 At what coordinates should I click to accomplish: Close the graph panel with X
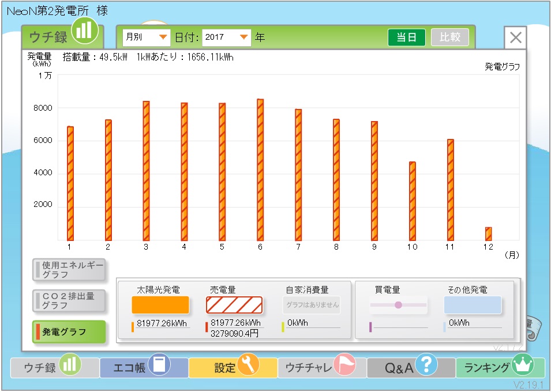click(x=515, y=37)
